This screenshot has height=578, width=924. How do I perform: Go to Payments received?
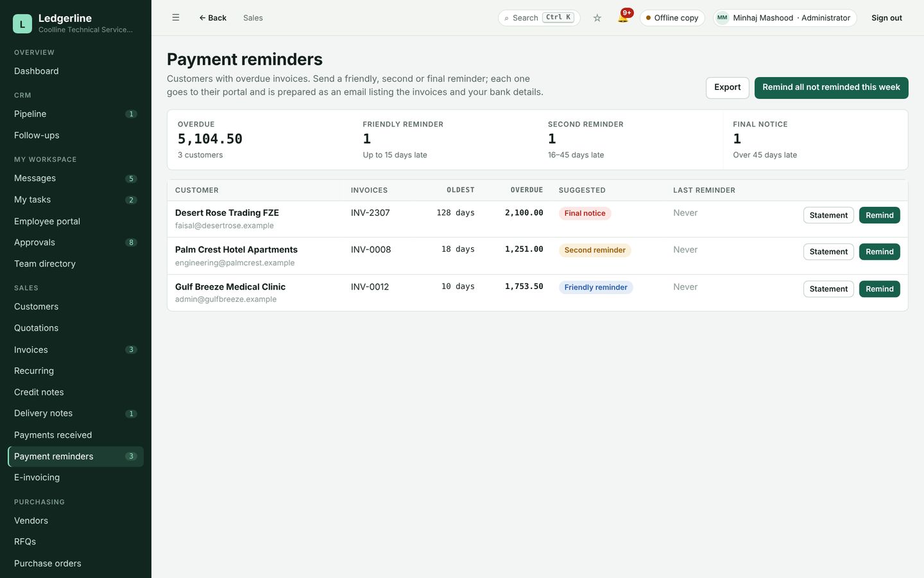click(x=76, y=435)
